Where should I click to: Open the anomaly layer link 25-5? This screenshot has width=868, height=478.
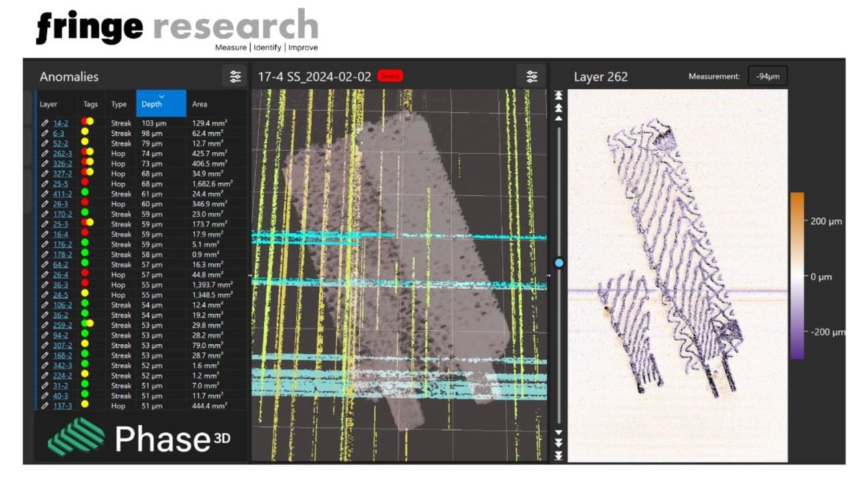tap(60, 184)
